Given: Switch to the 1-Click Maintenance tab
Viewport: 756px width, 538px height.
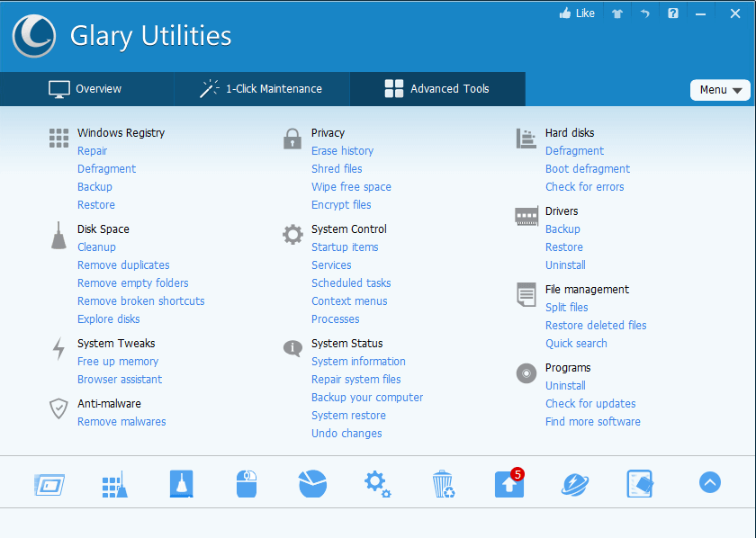Looking at the screenshot, I should [261, 89].
